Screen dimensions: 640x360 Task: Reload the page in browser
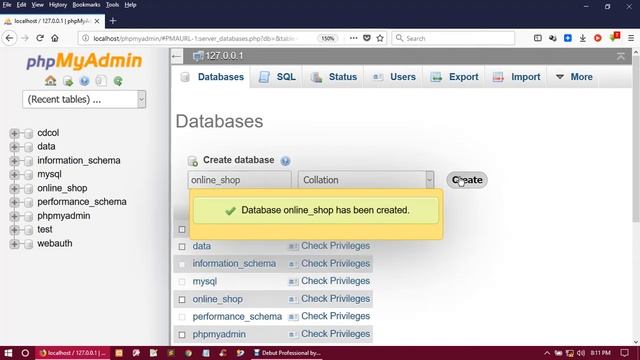click(x=40, y=38)
